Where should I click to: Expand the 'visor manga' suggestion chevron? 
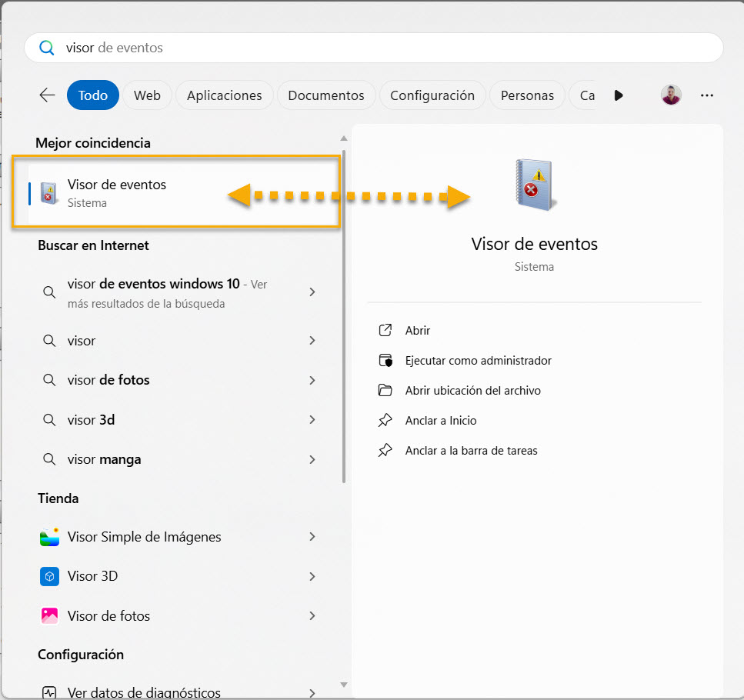coord(312,459)
